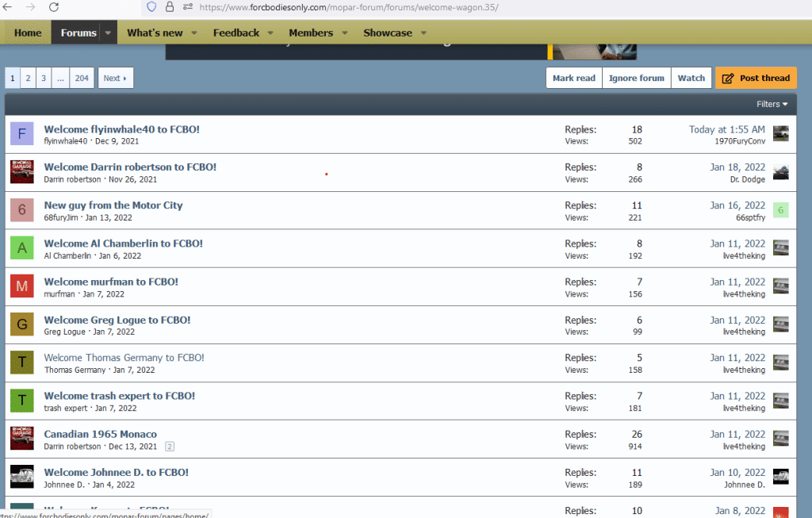Expand the Forums menu arrow
812x518 pixels.
(108, 33)
